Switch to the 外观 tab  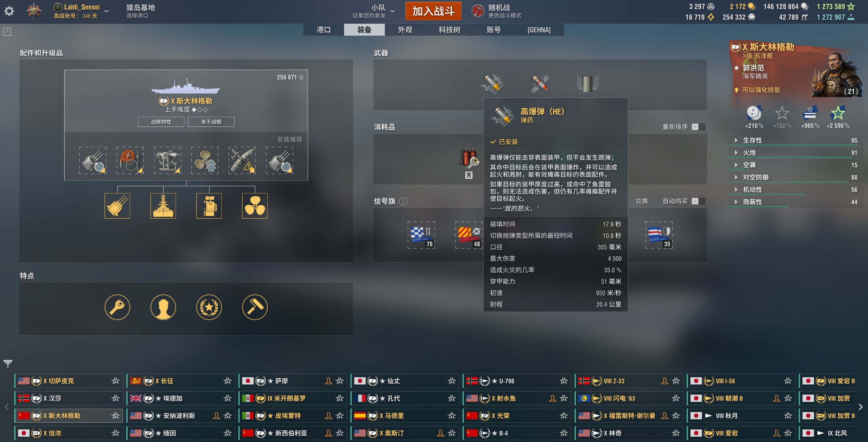pyautogui.click(x=405, y=30)
